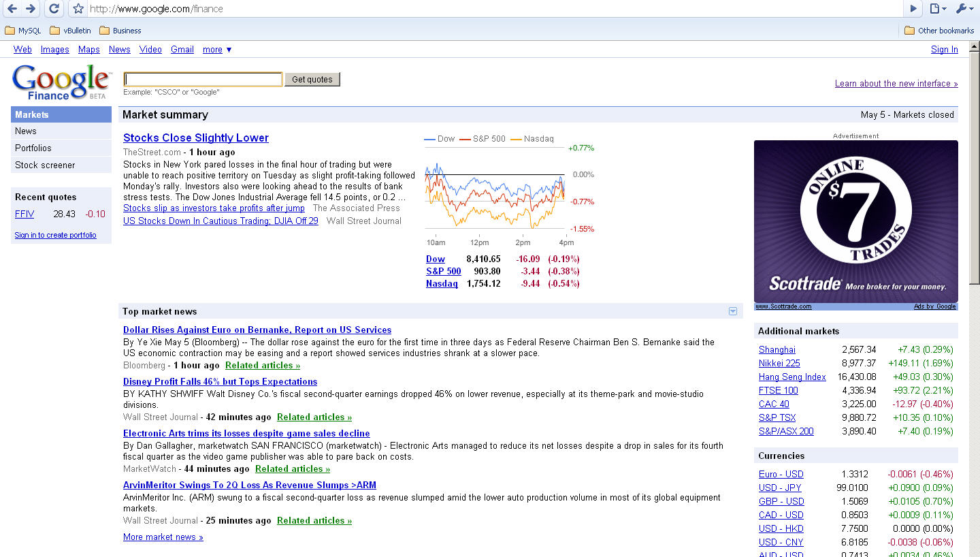Open Images in the top bar

coord(55,50)
